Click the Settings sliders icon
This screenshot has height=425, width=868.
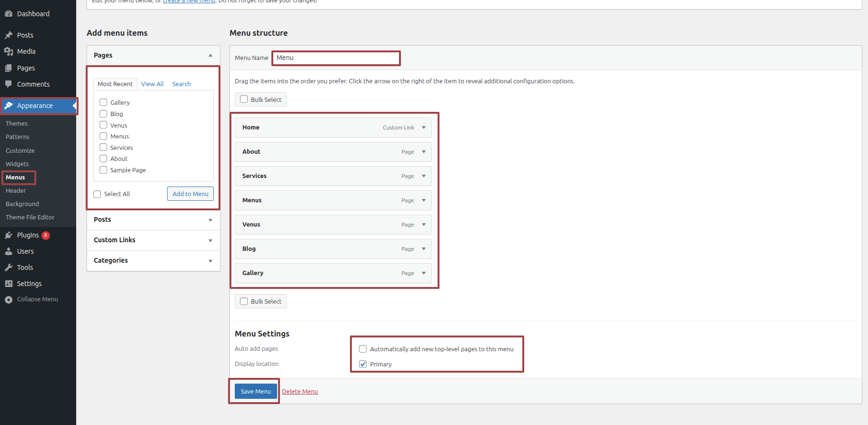pos(9,284)
